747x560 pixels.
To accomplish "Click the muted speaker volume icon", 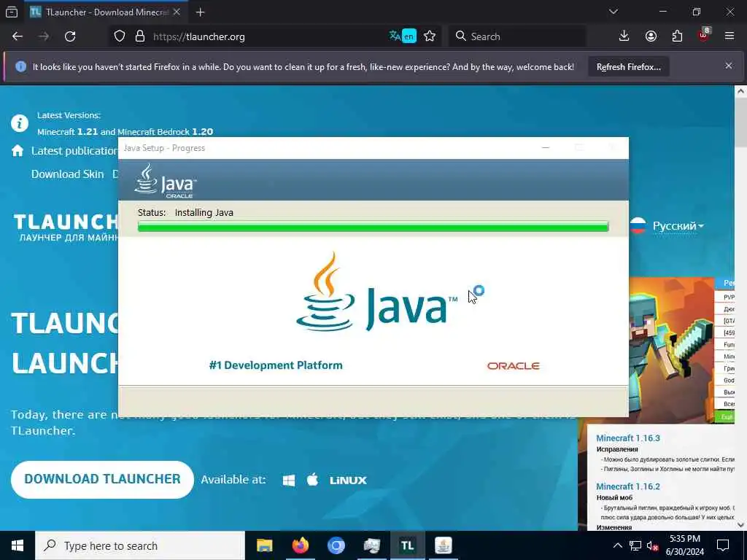I will tap(652, 545).
